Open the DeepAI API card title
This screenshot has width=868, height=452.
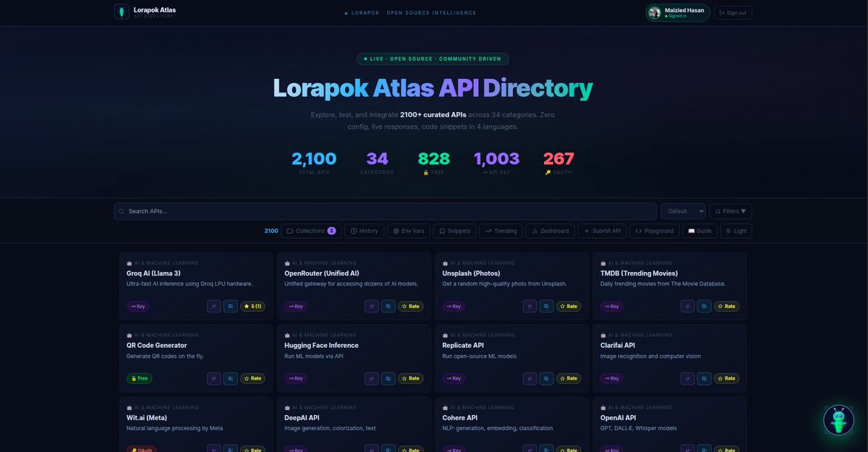[302, 418]
